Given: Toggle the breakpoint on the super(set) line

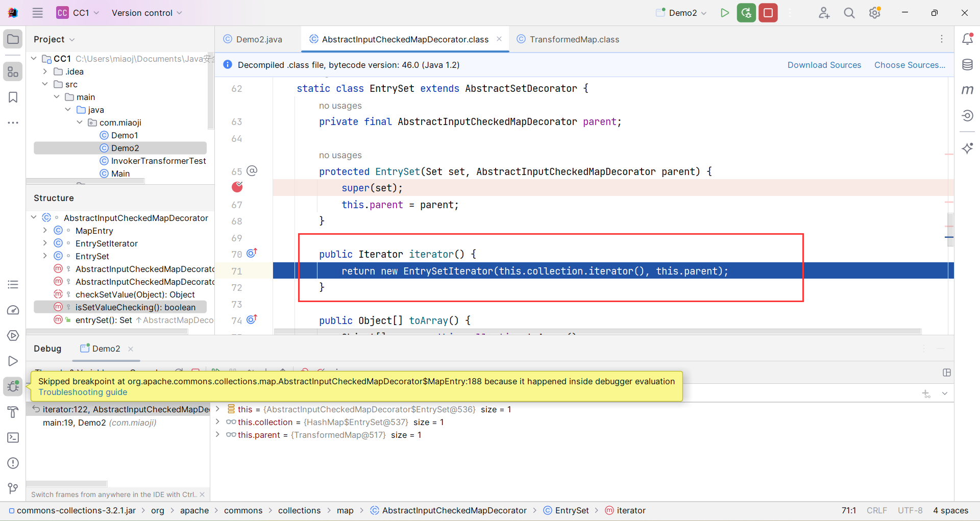Looking at the screenshot, I should click(x=237, y=187).
